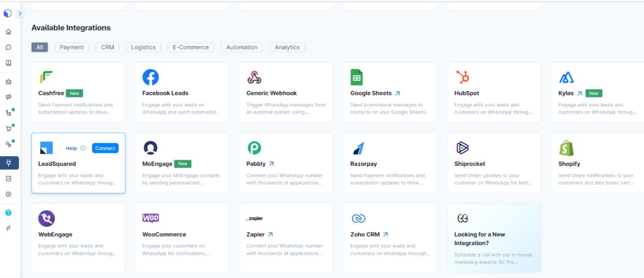This screenshot has height=278, width=644.
Task: Click the New badge on MoEngage
Action: pyautogui.click(x=182, y=164)
